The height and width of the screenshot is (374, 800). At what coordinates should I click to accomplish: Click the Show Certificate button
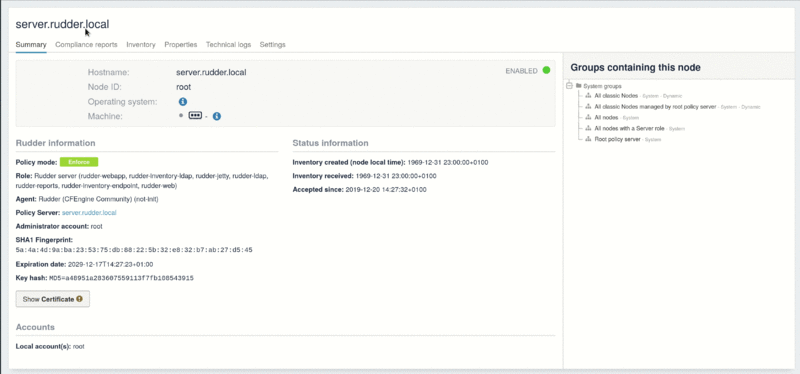[53, 299]
